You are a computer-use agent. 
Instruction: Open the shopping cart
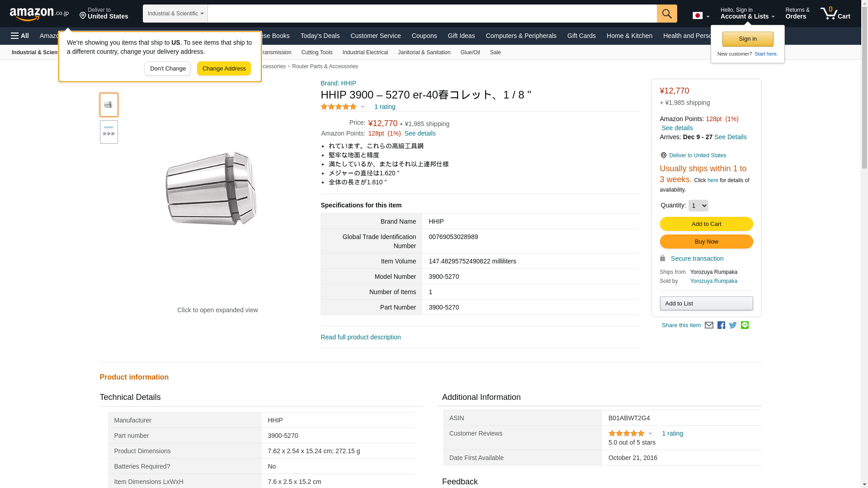coord(835,14)
